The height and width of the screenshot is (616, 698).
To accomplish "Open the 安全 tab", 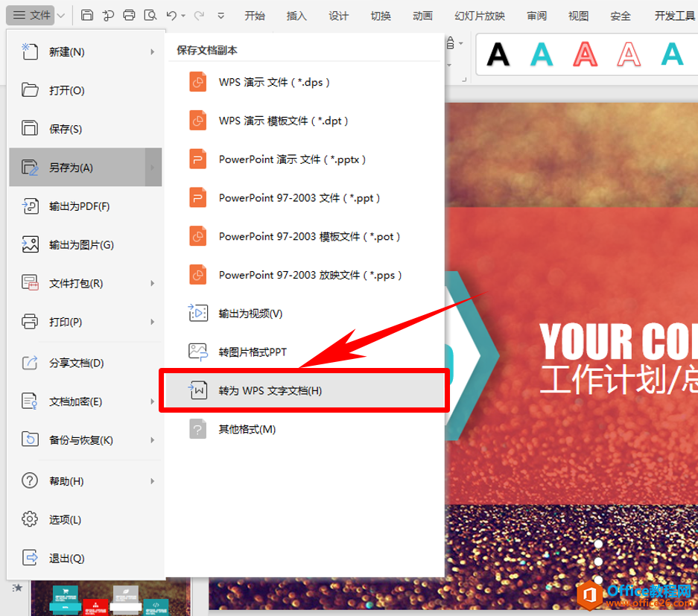I will point(620,16).
